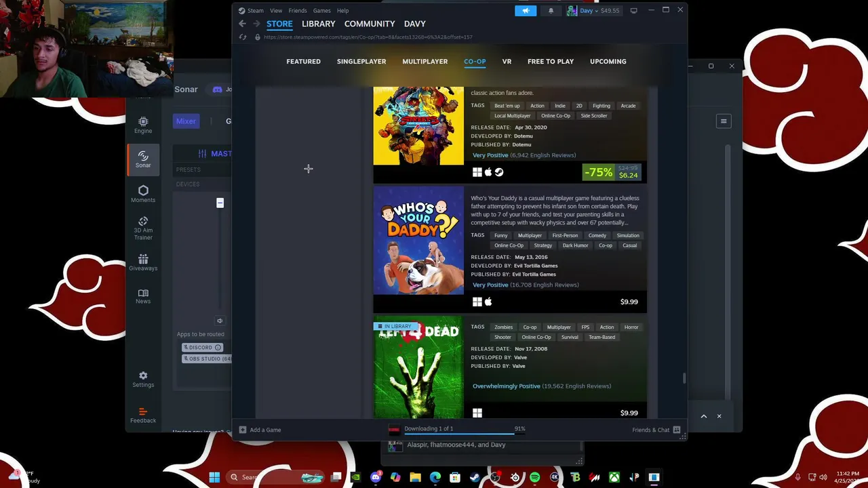Image resolution: width=868 pixels, height=488 pixels.
Task: Click the Team-Based tag
Action: click(601, 338)
